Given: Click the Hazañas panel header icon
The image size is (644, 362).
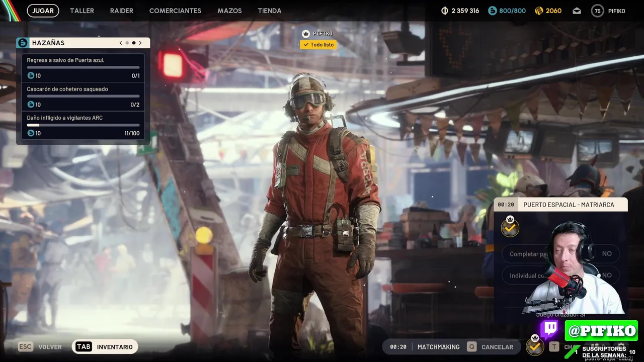Looking at the screenshot, I should [x=22, y=43].
